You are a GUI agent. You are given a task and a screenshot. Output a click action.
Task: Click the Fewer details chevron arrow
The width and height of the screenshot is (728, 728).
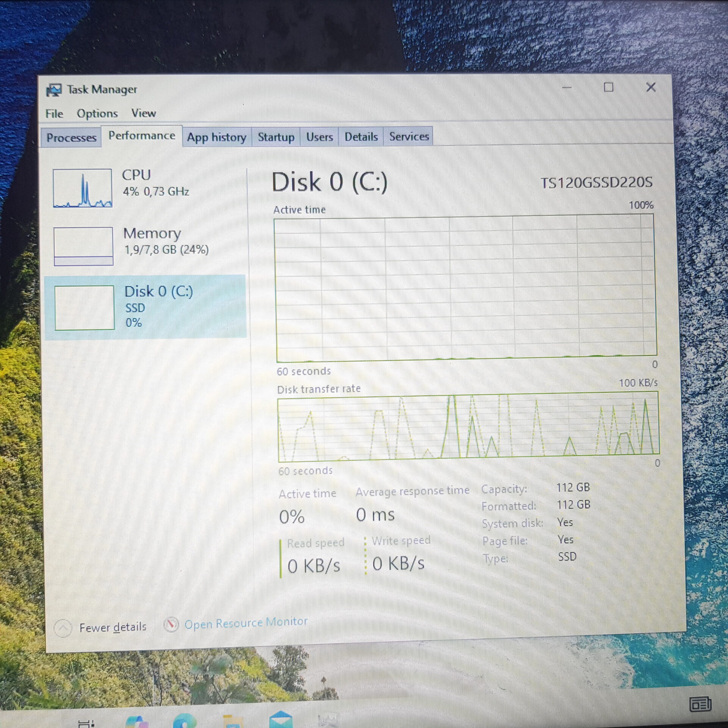click(63, 628)
